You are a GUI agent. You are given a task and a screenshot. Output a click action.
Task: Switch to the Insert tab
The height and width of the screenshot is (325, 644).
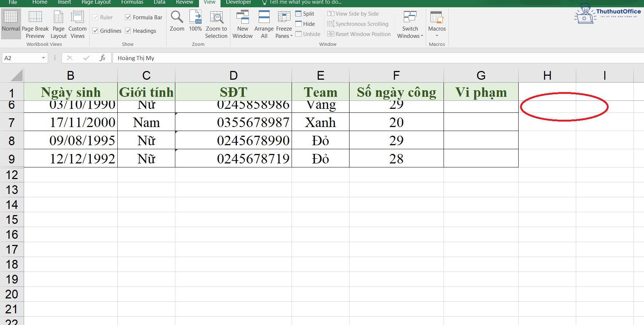pos(65,2)
